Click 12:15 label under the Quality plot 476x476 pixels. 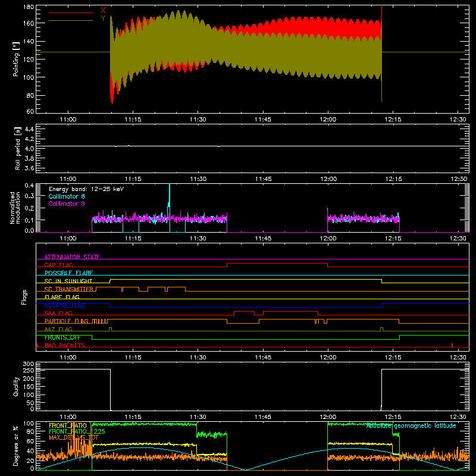tap(393, 417)
